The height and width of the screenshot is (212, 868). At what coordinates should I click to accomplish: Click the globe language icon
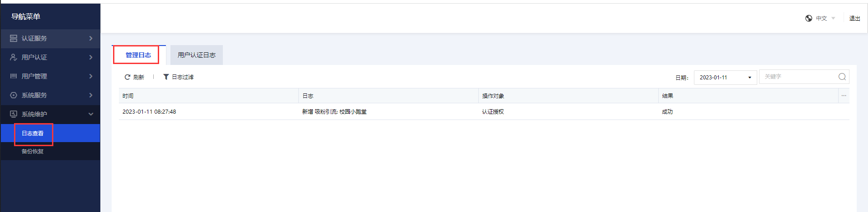coord(809,18)
